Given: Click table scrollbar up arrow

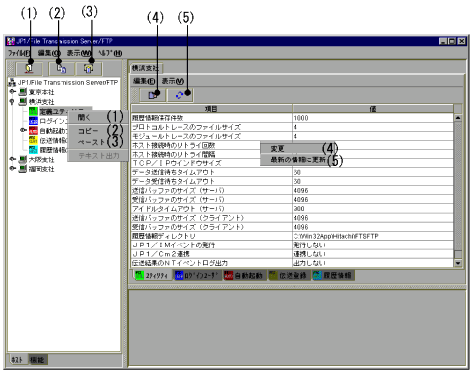Looking at the screenshot, I should click(x=458, y=118).
